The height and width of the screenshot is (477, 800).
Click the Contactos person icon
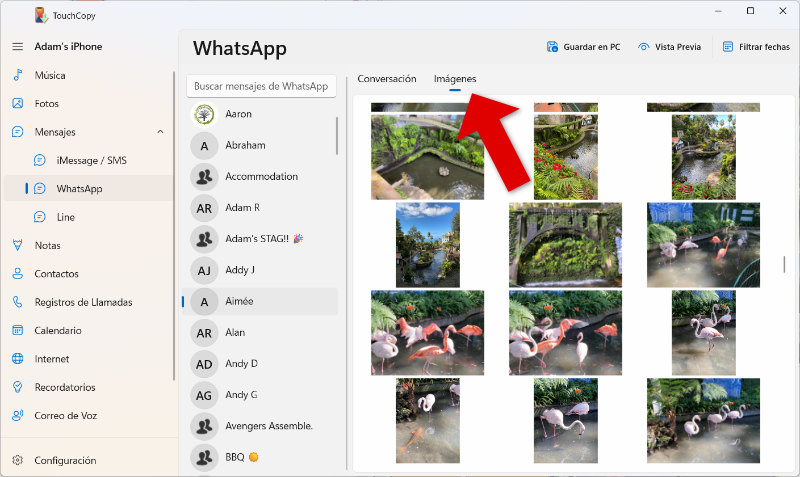pyautogui.click(x=17, y=274)
